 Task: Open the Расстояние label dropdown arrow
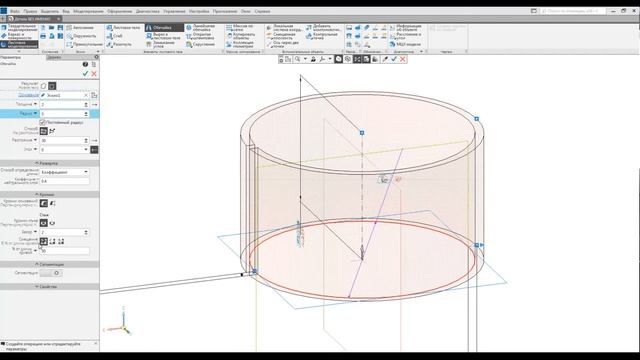click(36, 140)
